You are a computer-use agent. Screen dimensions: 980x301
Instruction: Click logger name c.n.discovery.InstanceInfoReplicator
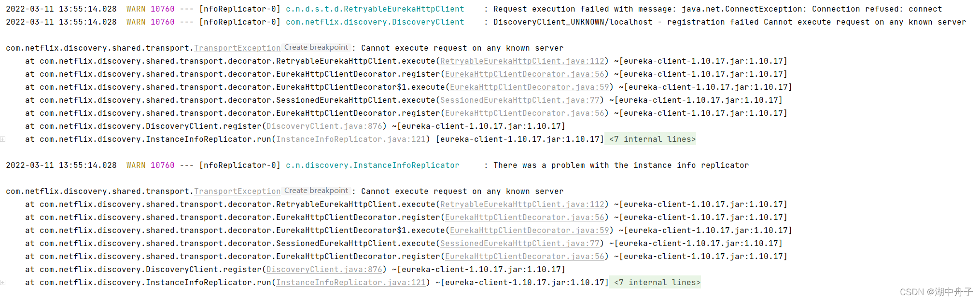pos(373,165)
